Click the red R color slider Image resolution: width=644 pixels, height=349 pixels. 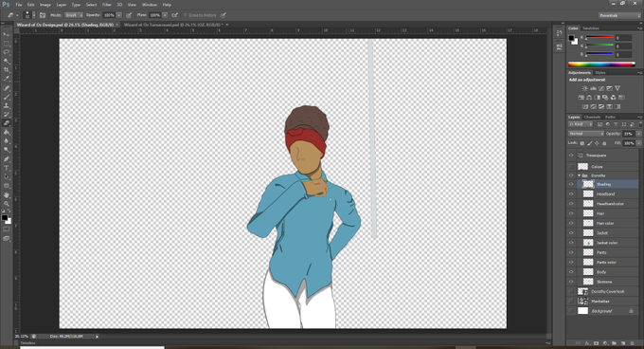(x=599, y=37)
